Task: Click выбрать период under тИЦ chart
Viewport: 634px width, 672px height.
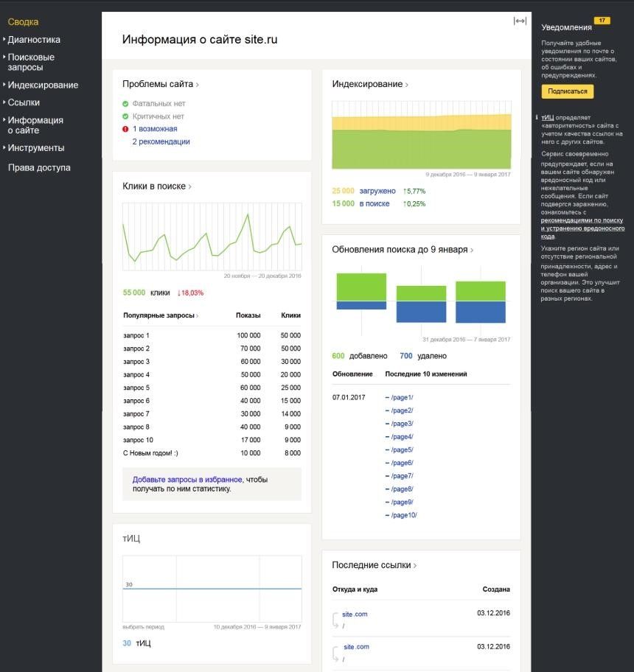Action: (x=143, y=627)
